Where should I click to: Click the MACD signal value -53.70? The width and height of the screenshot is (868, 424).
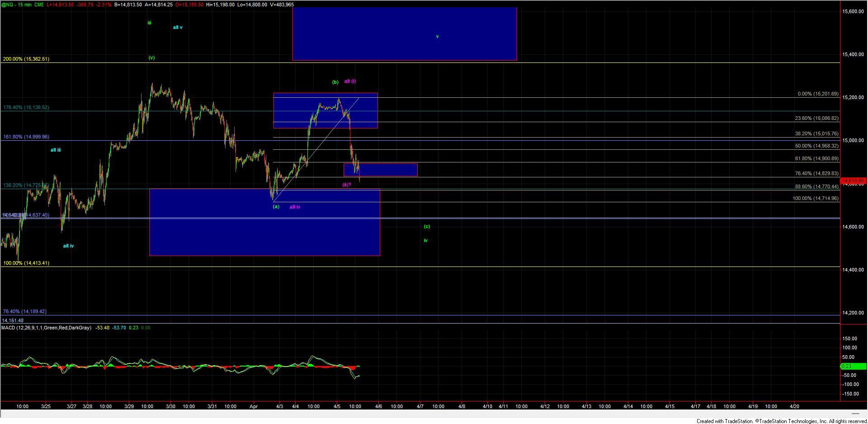(x=119, y=328)
